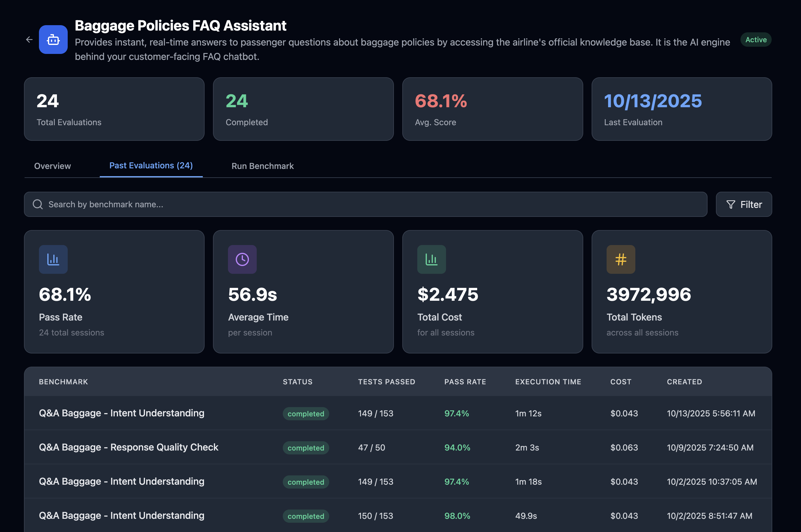The image size is (801, 532).
Task: Open the Response Quality Check evaluation row
Action: click(x=129, y=447)
